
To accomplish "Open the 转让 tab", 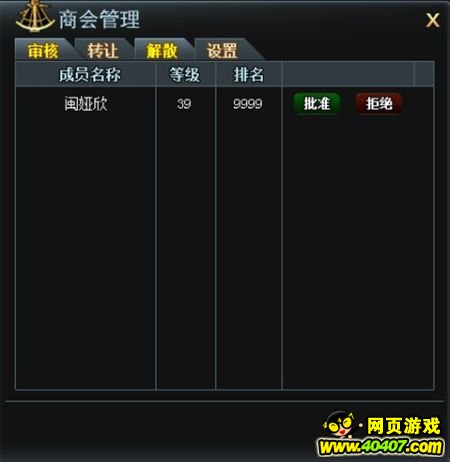I will [103, 51].
